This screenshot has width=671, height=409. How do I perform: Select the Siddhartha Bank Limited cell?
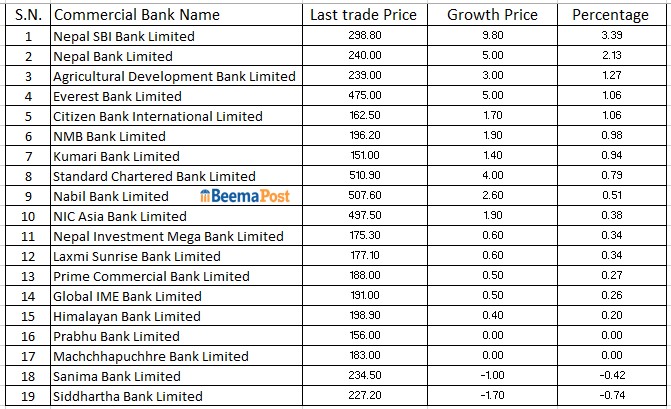tap(128, 396)
